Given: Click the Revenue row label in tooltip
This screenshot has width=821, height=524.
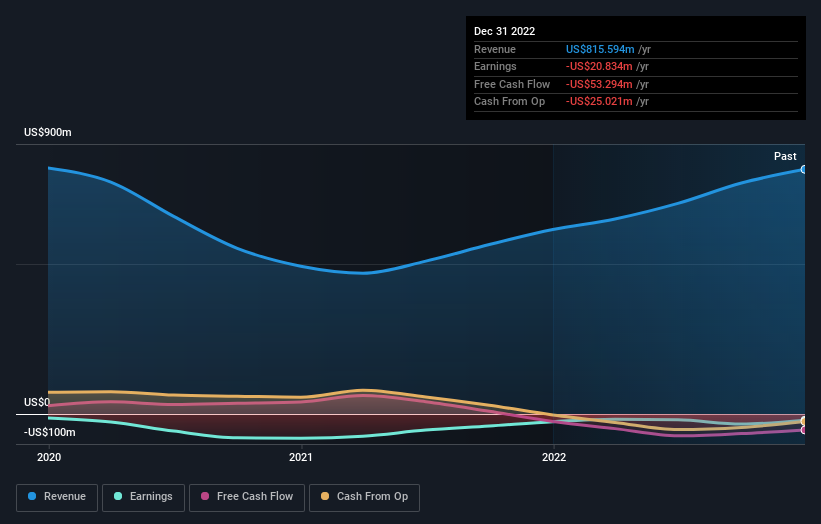Looking at the screenshot, I should coord(495,49).
